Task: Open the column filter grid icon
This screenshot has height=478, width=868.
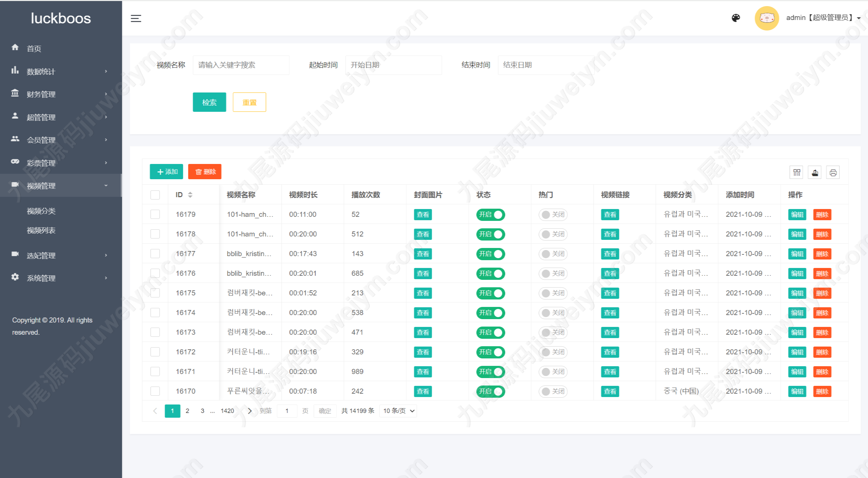Action: point(797,173)
